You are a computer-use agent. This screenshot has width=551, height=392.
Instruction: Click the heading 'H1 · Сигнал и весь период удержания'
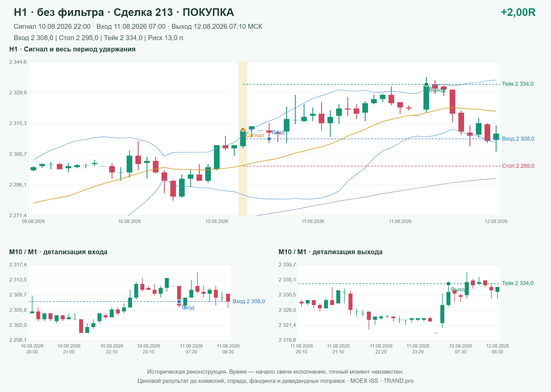pos(72,49)
